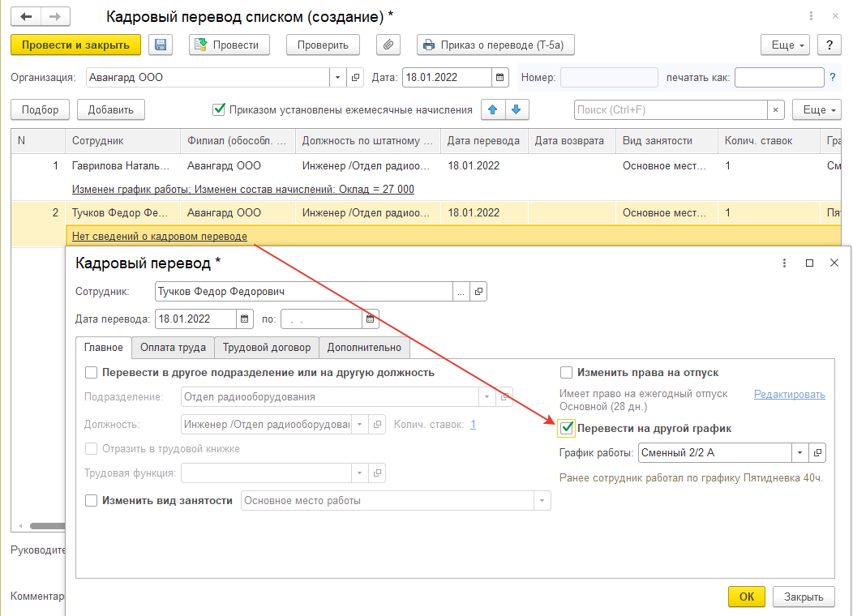Go back with the left arrow button
The image size is (853, 616).
click(26, 17)
